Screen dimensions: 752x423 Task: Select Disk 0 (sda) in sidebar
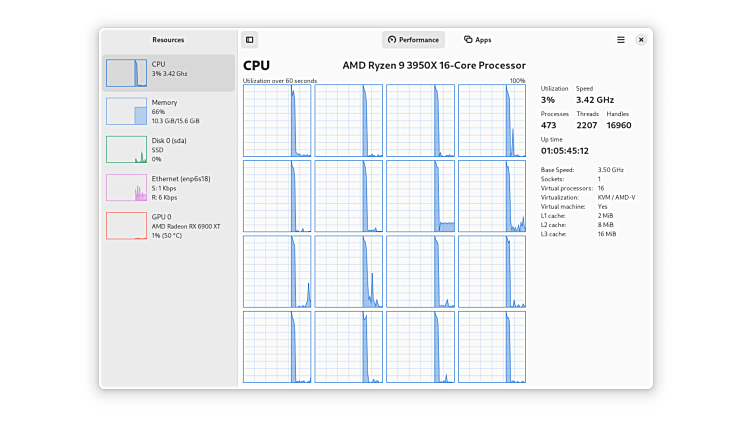pos(168,149)
